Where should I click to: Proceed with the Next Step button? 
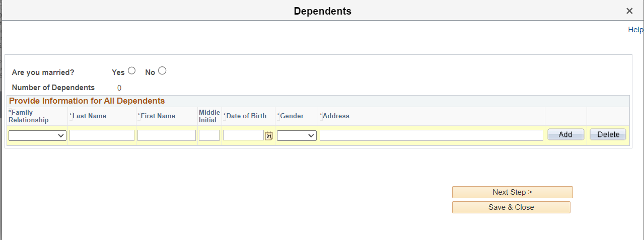(512, 192)
